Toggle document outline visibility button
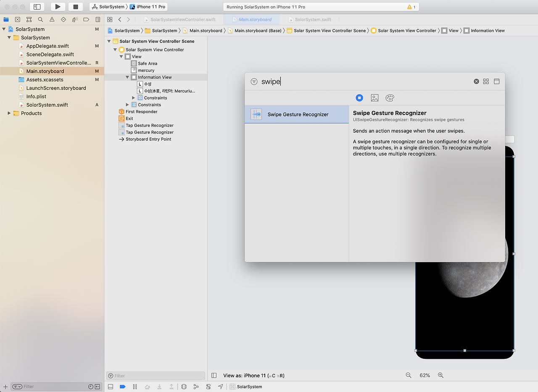Screen dimensions: 538x392 [214, 375]
